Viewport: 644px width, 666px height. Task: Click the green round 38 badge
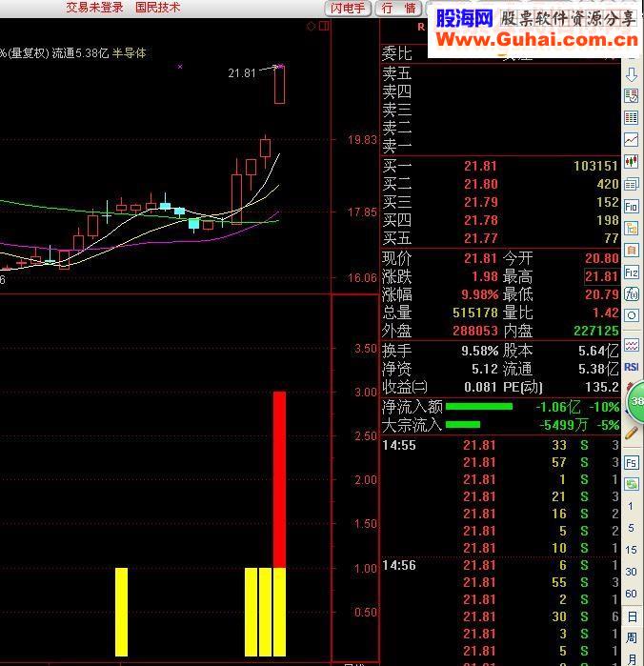coord(636,401)
